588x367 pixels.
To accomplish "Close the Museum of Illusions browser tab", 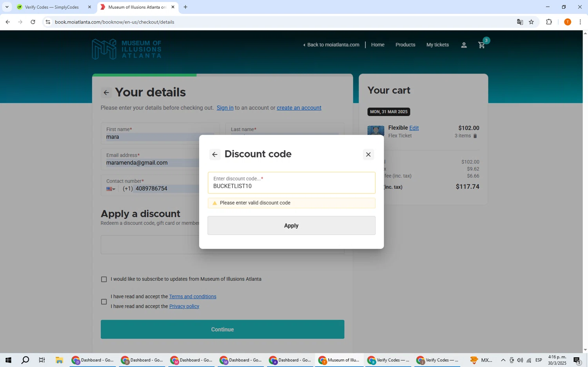I will tap(173, 7).
